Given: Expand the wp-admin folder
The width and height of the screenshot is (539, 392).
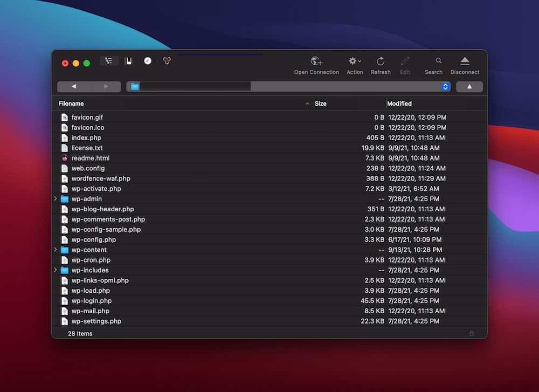Looking at the screenshot, I should (56, 199).
